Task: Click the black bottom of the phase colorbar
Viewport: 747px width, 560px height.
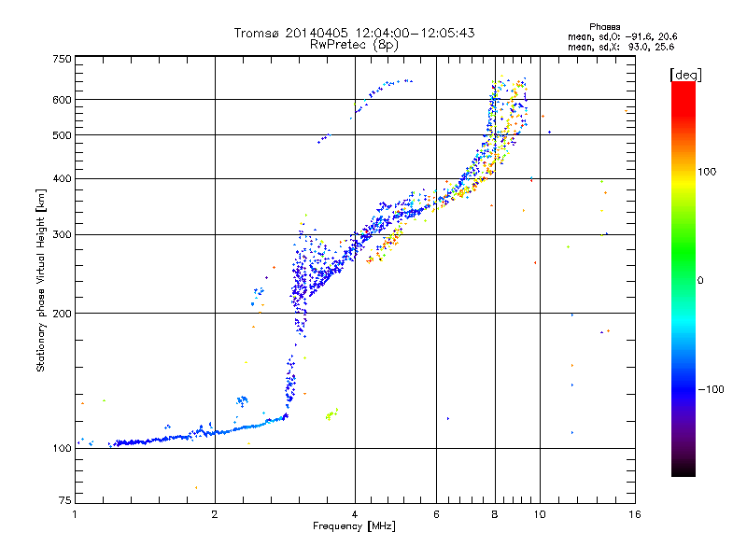Action: 684,469
